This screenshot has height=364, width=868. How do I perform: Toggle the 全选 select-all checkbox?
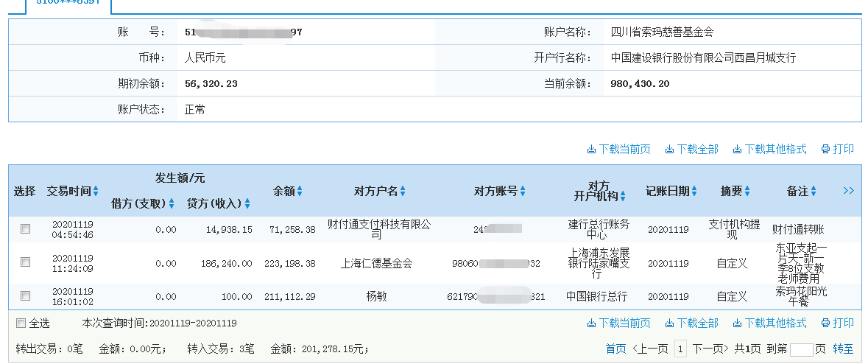point(21,323)
